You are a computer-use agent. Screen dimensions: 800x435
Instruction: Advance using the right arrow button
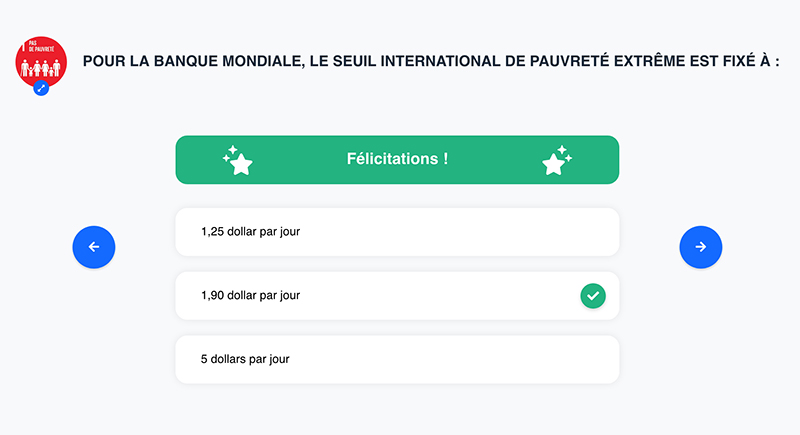[701, 247]
